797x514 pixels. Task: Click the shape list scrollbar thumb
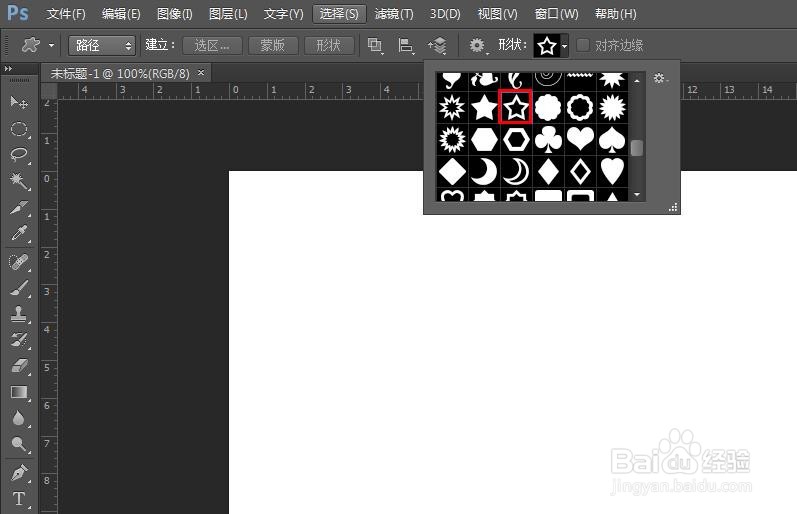[637, 148]
